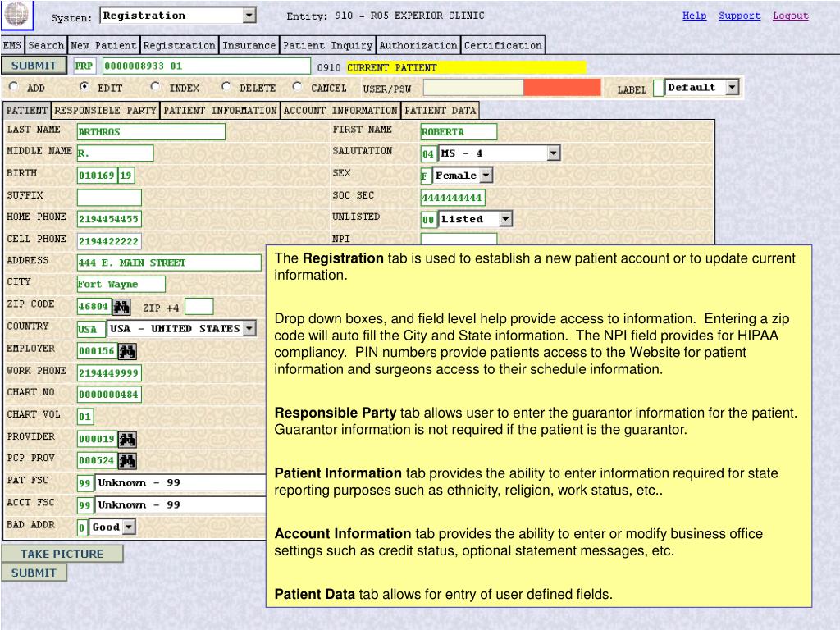This screenshot has width=840, height=630.
Task: Open provider lookup binoculars icon
Action: pyautogui.click(x=127, y=440)
